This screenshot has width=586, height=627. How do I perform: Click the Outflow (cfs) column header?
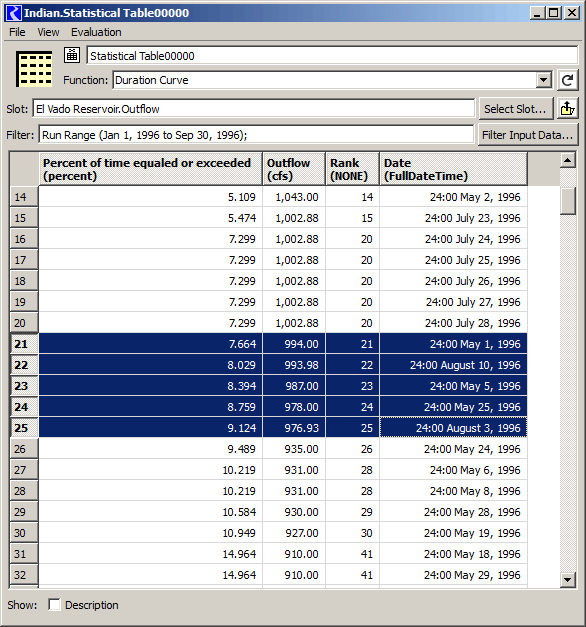294,169
